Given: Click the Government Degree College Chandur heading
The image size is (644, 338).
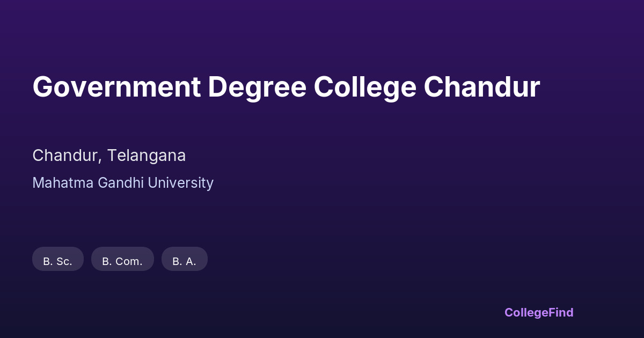Looking at the screenshot, I should [x=286, y=87].
